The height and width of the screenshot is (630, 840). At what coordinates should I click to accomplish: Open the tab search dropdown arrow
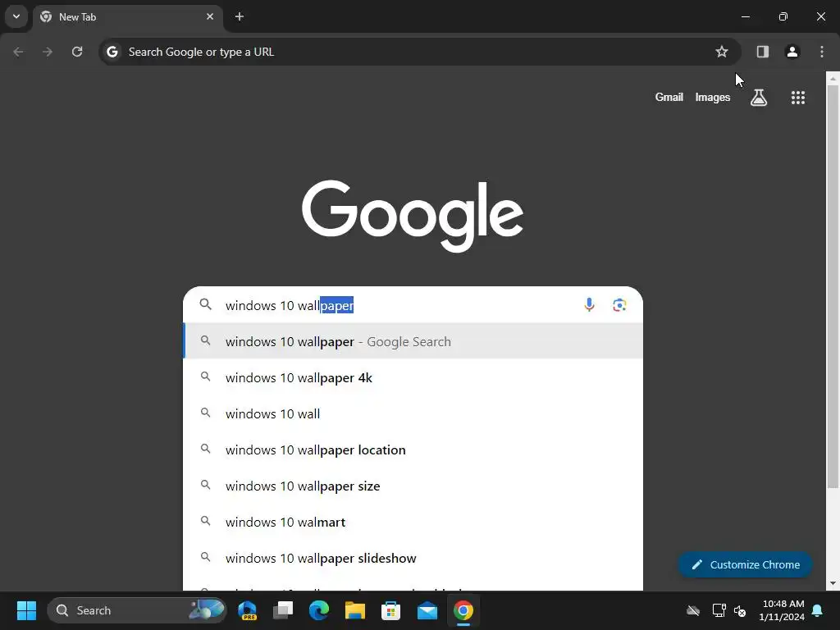pos(16,16)
